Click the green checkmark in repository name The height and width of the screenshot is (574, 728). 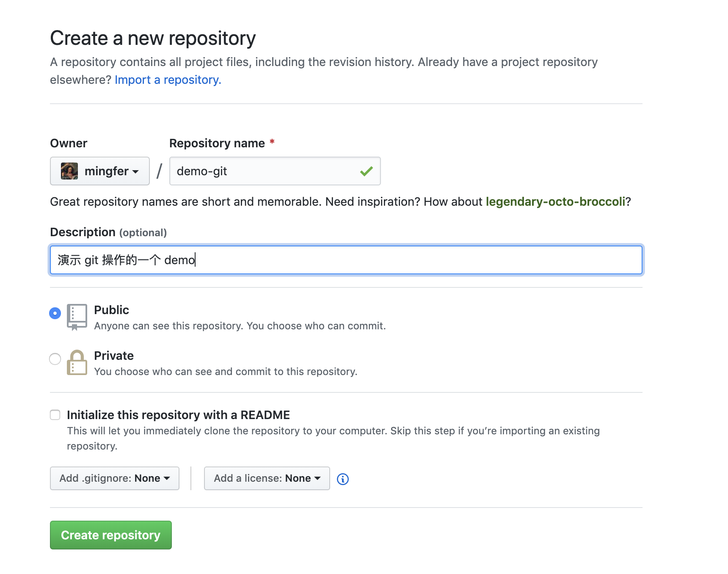tap(367, 171)
